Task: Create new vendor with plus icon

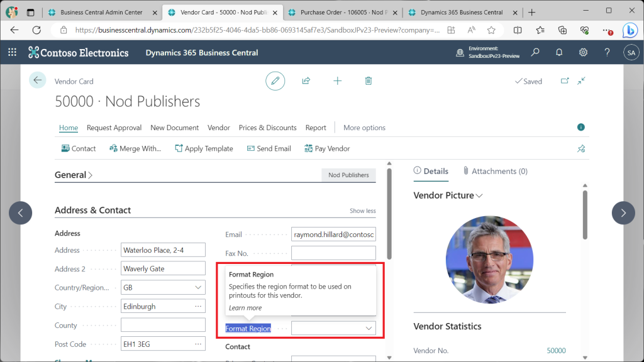Action: coord(337,81)
